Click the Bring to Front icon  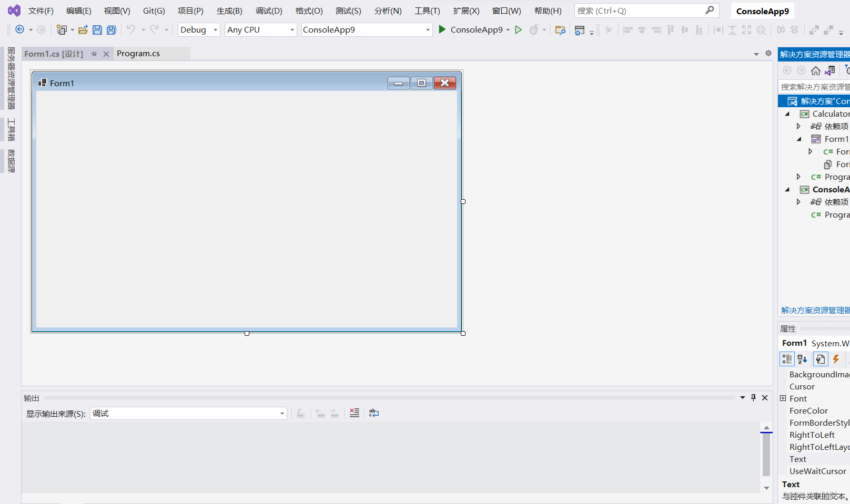[814, 30]
